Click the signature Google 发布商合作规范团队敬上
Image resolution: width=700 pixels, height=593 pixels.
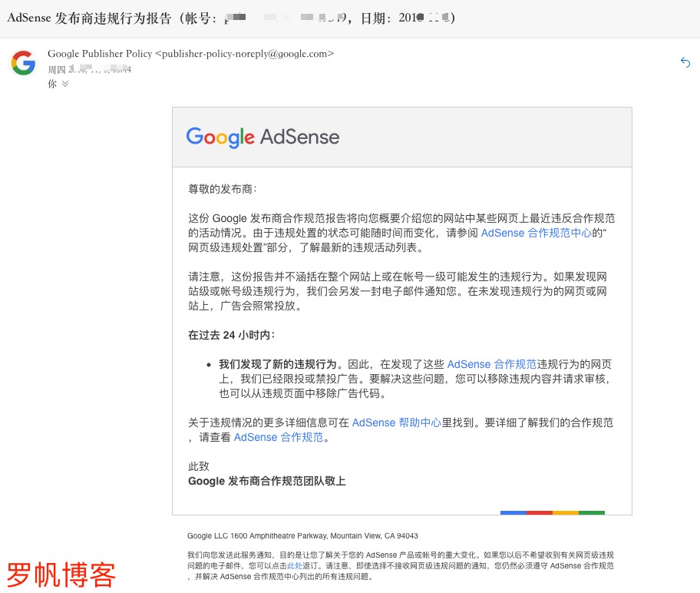[x=267, y=482]
